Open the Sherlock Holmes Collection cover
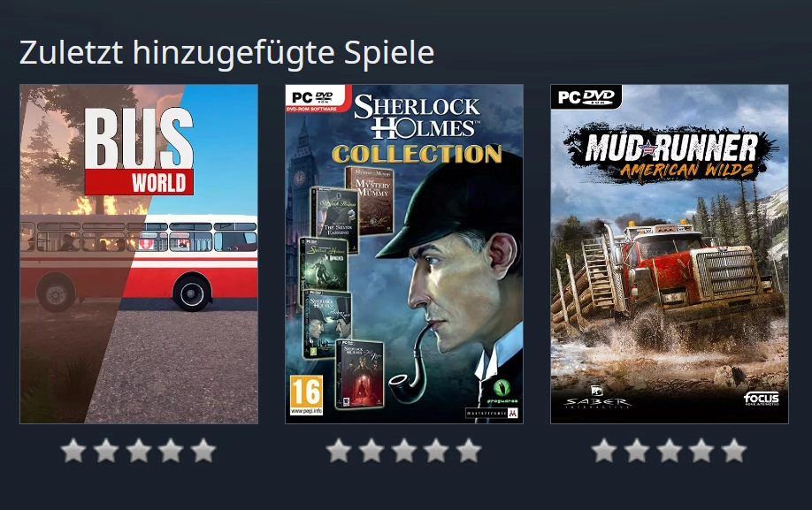 [x=404, y=254]
